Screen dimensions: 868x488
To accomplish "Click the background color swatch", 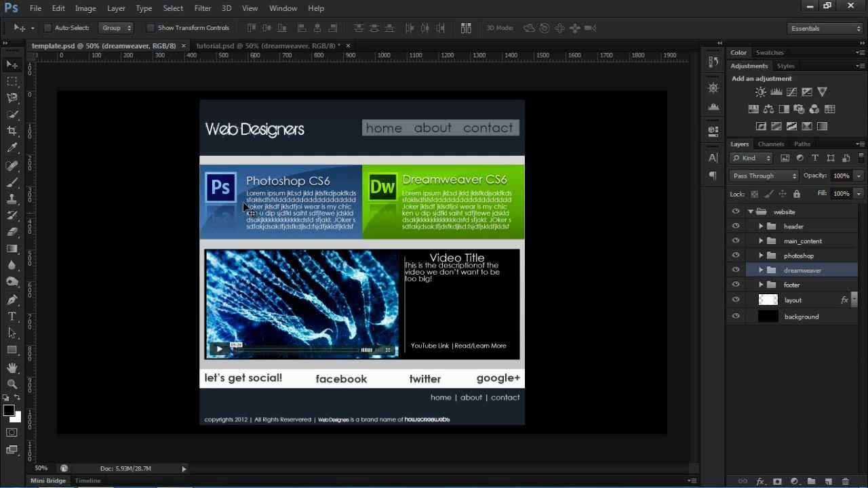I will (x=16, y=418).
